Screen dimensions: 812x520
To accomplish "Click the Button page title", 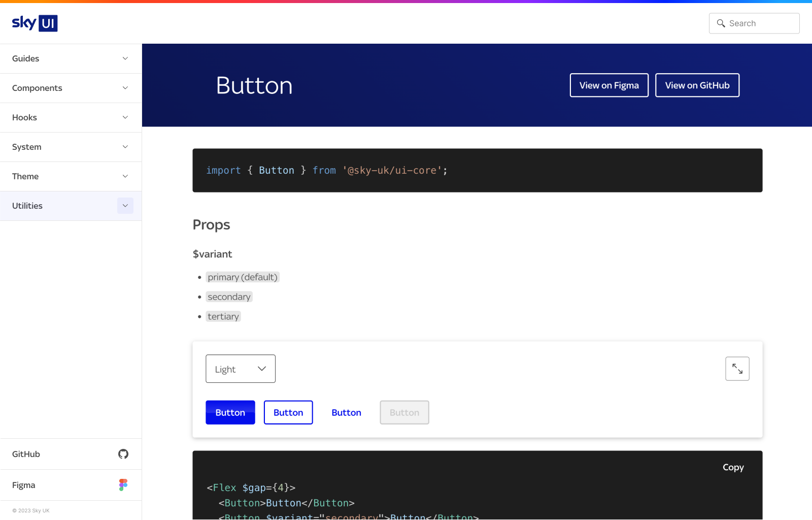I will click(254, 85).
